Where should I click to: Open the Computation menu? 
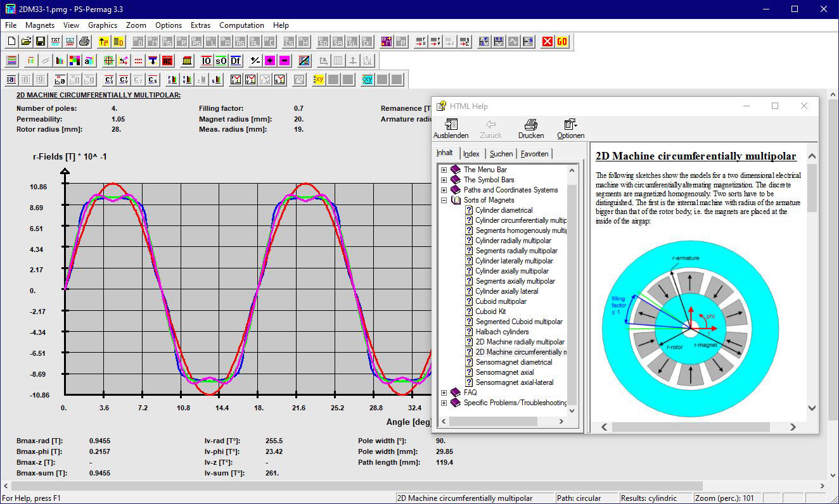(x=241, y=25)
